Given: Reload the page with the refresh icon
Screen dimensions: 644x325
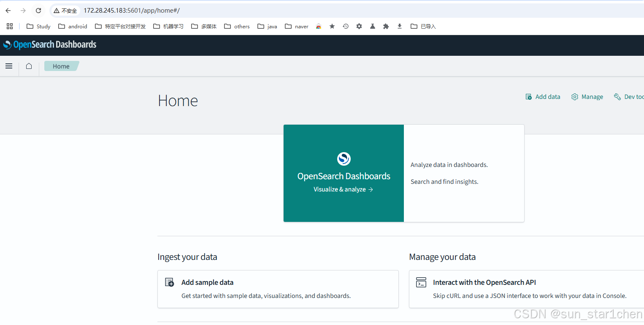Looking at the screenshot, I should pos(38,11).
